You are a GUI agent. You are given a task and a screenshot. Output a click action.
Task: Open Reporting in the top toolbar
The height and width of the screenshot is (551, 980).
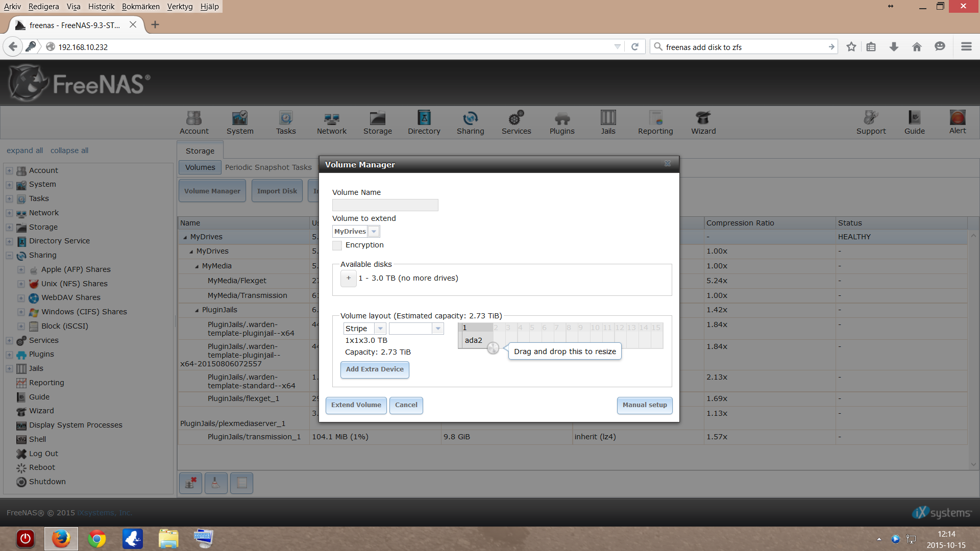point(655,123)
